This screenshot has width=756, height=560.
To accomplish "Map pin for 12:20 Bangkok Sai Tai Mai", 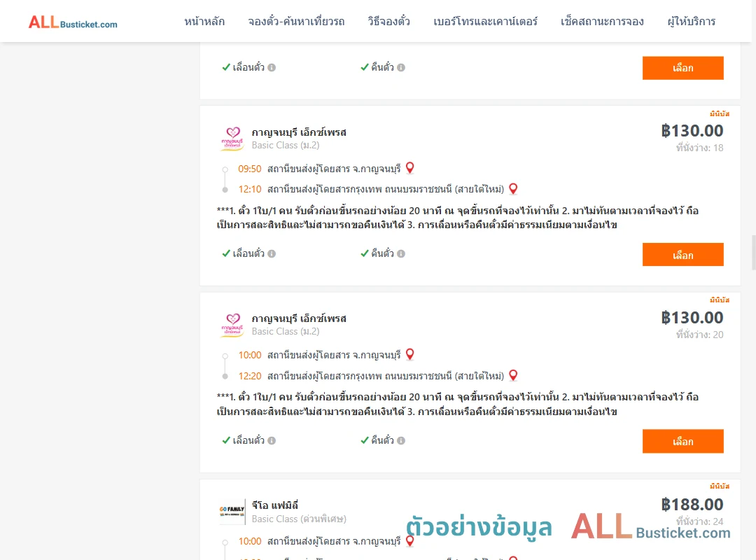I will tap(514, 375).
